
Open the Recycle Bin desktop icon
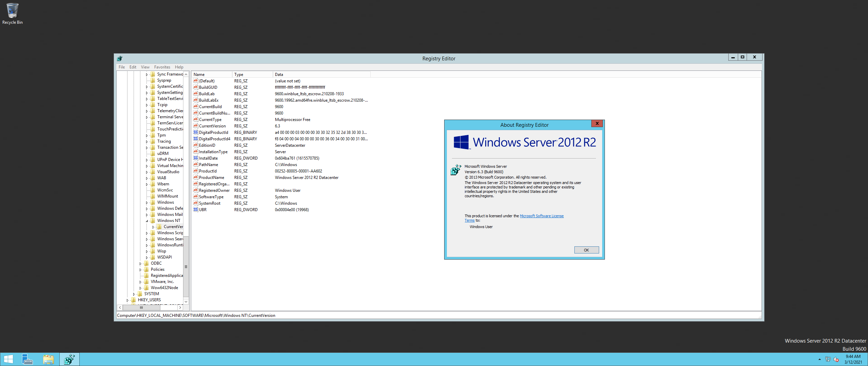point(12,14)
